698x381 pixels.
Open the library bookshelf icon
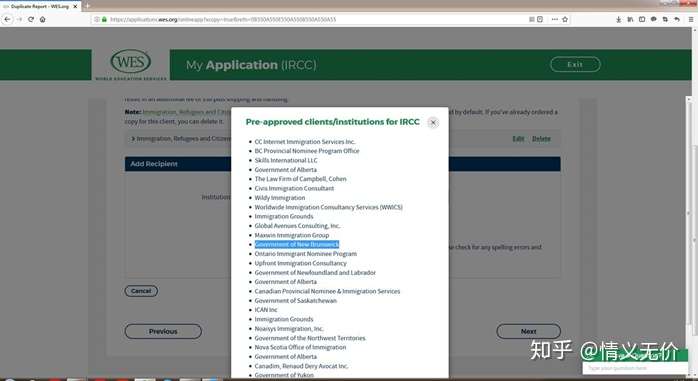click(x=630, y=19)
